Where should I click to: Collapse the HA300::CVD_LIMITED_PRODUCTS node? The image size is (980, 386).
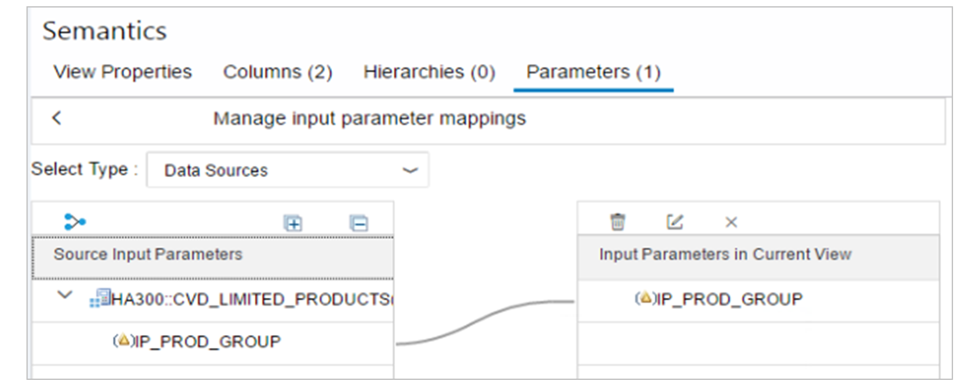64,296
